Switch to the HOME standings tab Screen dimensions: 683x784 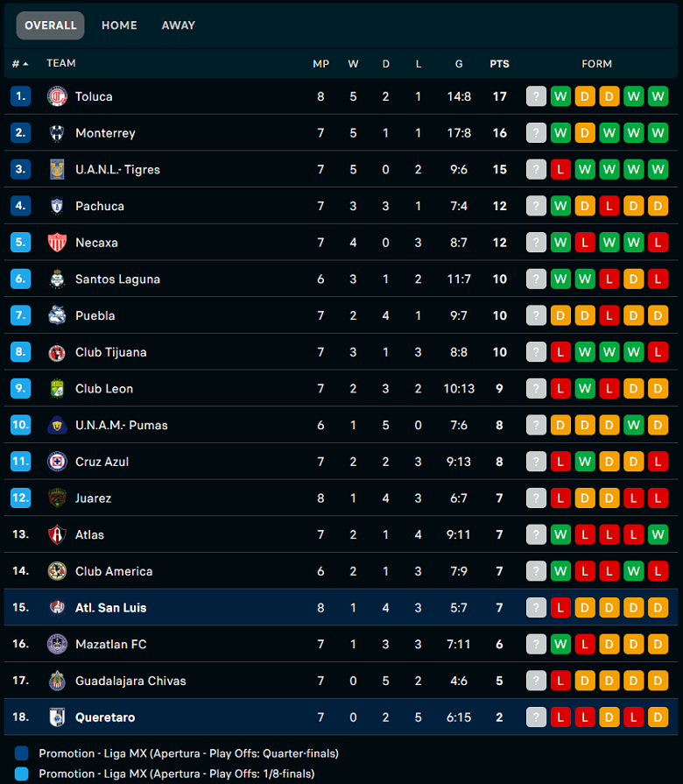(119, 25)
